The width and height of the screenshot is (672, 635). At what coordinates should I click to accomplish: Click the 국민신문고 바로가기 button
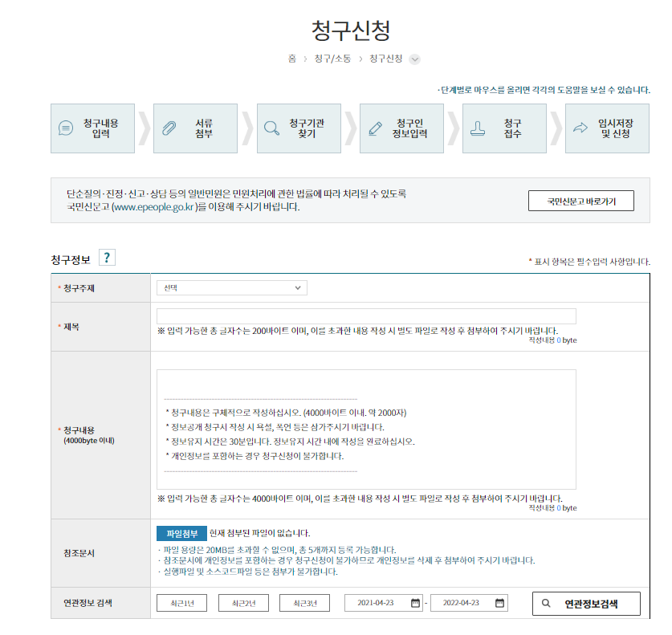[x=581, y=200]
